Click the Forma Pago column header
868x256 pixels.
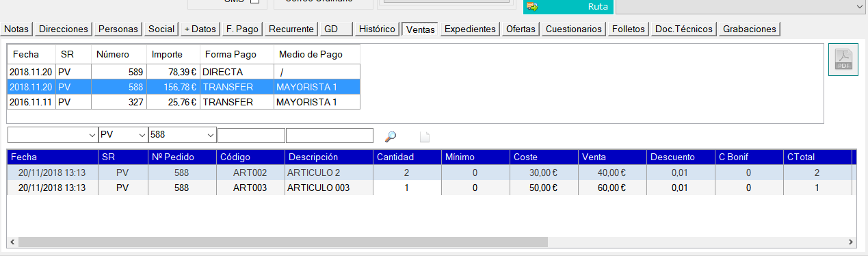(x=237, y=54)
